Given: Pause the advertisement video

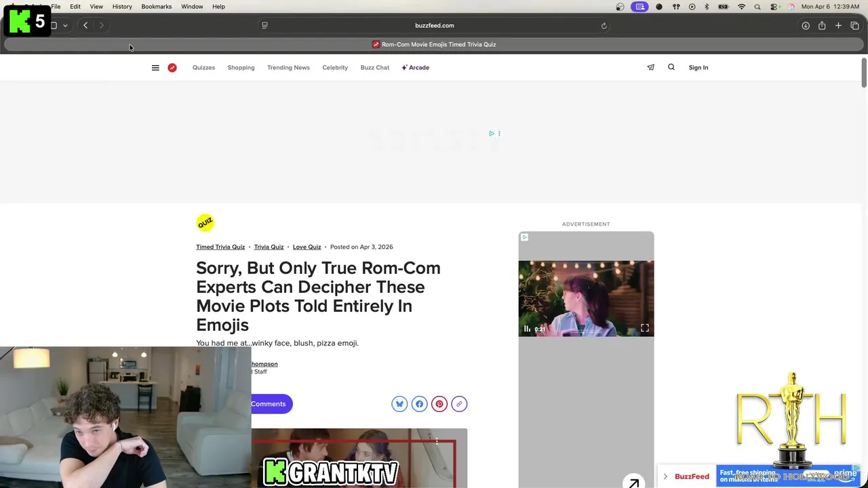Looking at the screenshot, I should point(527,329).
